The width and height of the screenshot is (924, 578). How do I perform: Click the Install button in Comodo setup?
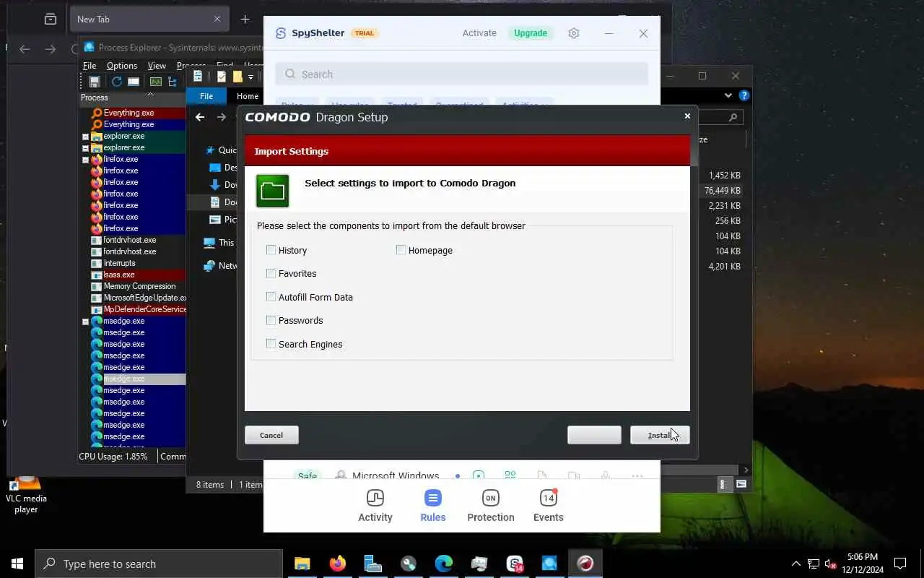660,435
